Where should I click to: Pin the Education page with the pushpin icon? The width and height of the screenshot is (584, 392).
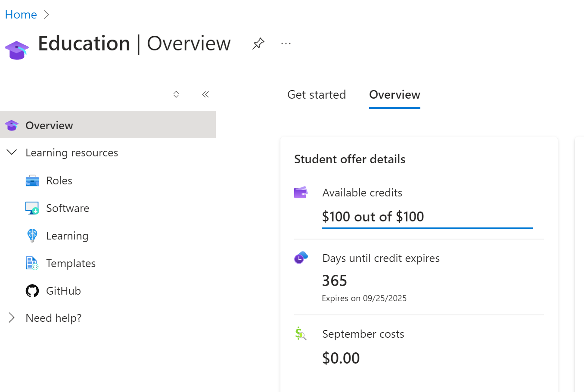(x=258, y=44)
